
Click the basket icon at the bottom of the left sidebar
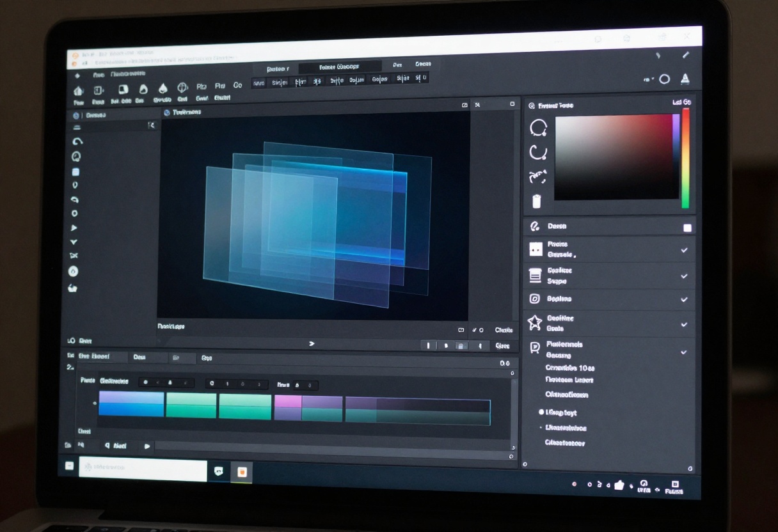coord(72,288)
